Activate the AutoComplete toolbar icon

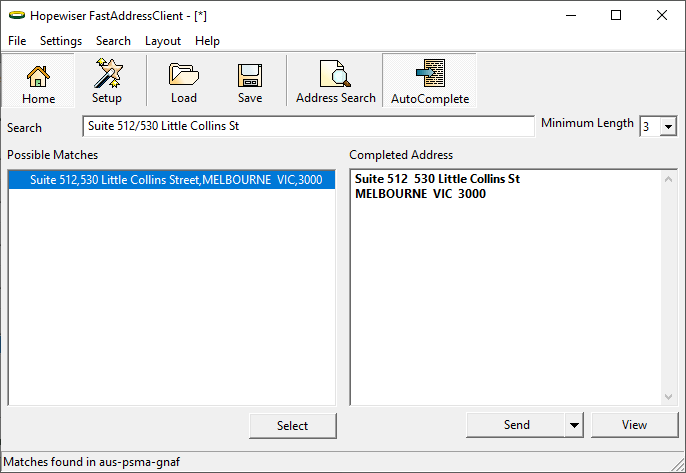pyautogui.click(x=430, y=81)
